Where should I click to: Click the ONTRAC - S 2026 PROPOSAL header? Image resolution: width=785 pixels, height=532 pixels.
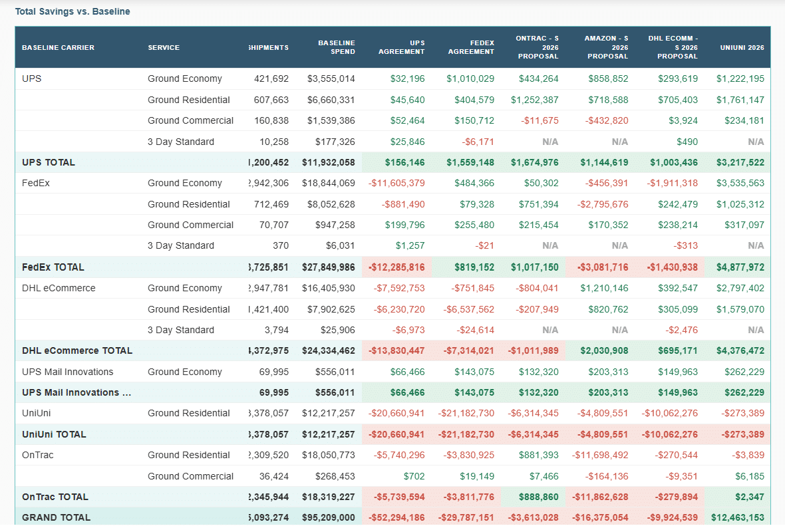(x=537, y=47)
